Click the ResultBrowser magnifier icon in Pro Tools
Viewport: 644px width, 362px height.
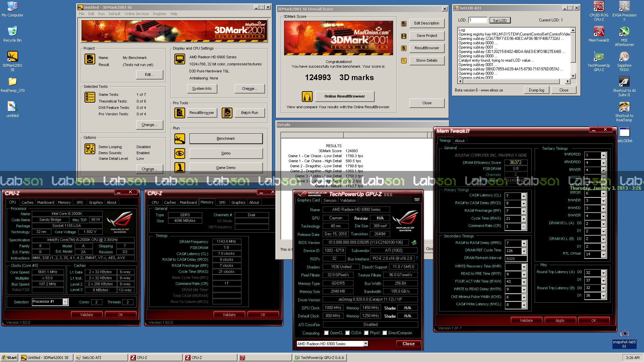pyautogui.click(x=180, y=113)
